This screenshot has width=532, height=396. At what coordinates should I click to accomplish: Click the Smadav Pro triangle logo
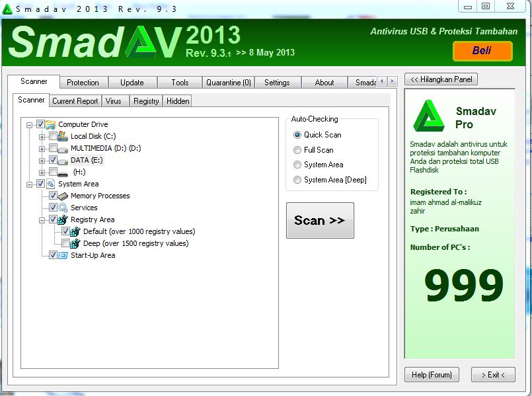coord(428,116)
